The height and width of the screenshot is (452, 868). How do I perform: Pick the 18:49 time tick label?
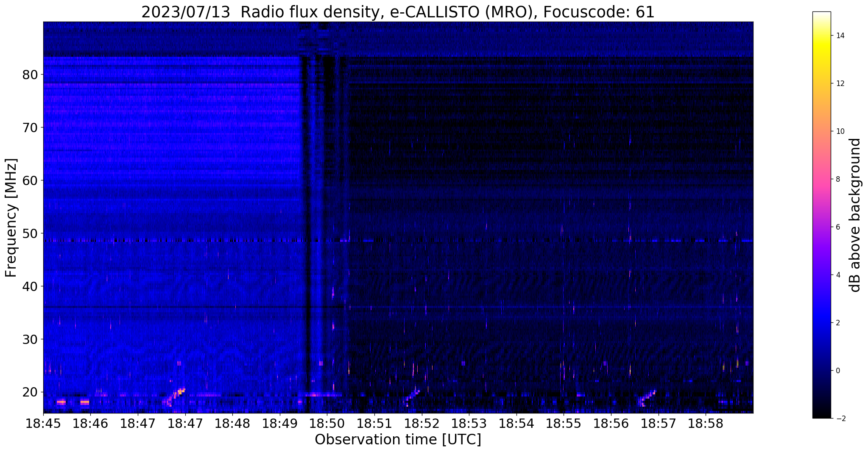pyautogui.click(x=279, y=423)
